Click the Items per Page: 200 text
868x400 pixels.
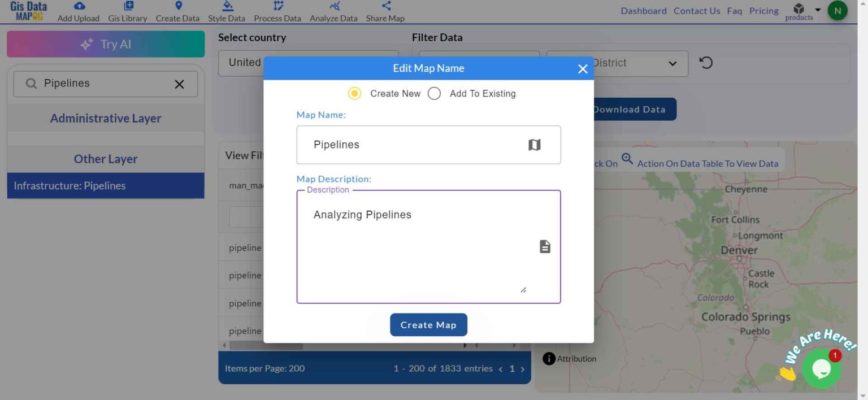(264, 368)
